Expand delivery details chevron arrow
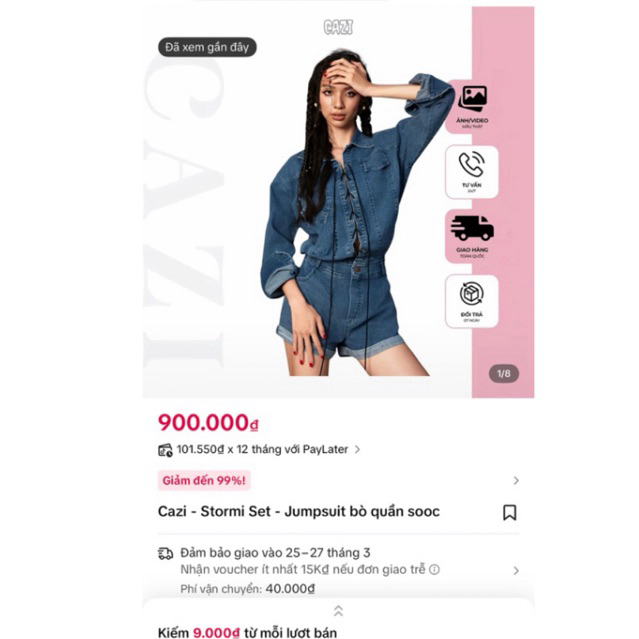 click(516, 571)
